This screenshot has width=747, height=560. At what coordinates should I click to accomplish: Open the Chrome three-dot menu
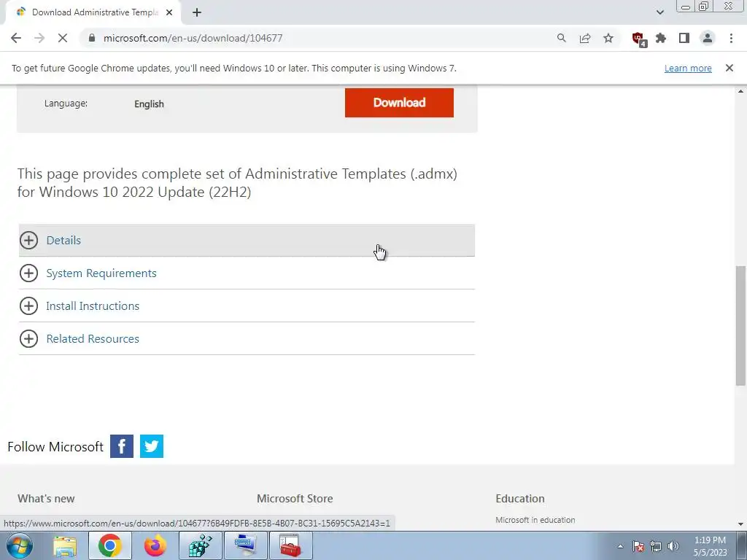(731, 38)
